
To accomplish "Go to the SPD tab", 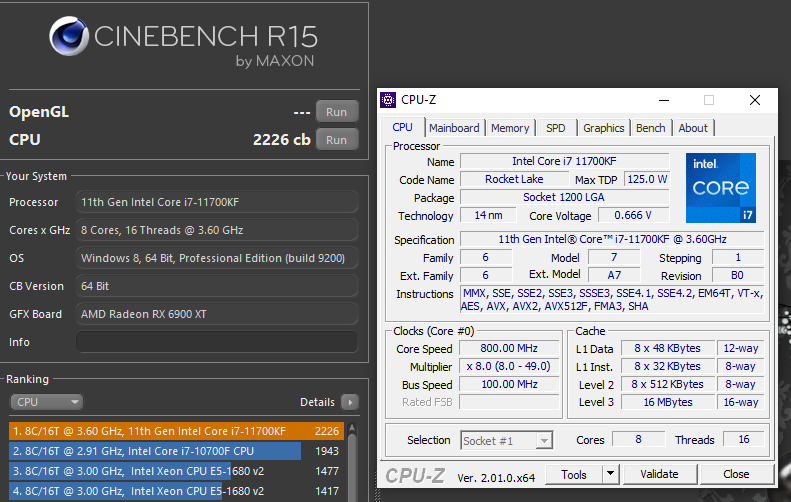I will coord(555,128).
